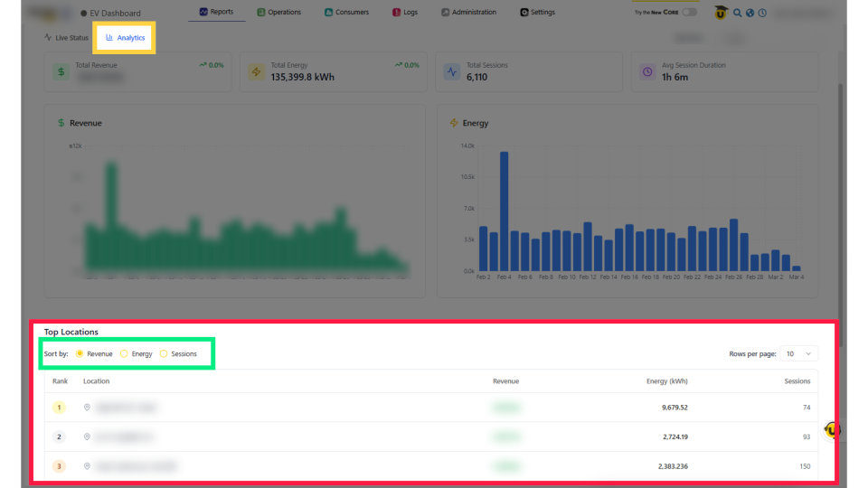Sort top locations by Energy
868x488 pixels.
pos(124,354)
